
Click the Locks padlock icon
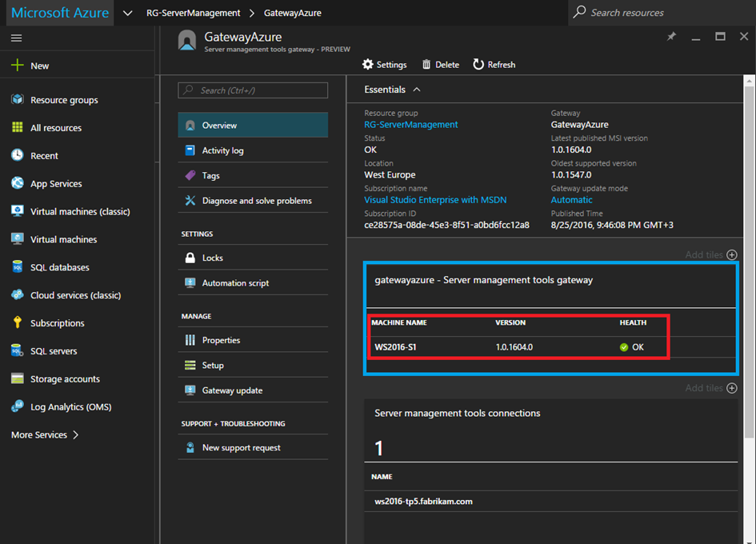pos(190,258)
